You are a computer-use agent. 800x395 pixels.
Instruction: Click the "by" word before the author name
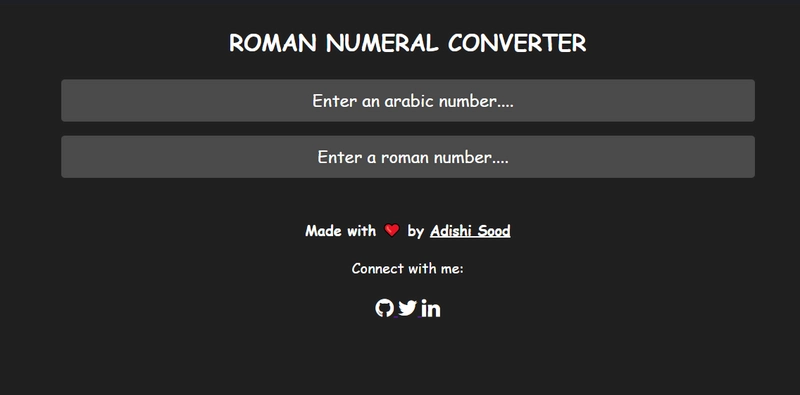pyautogui.click(x=415, y=232)
